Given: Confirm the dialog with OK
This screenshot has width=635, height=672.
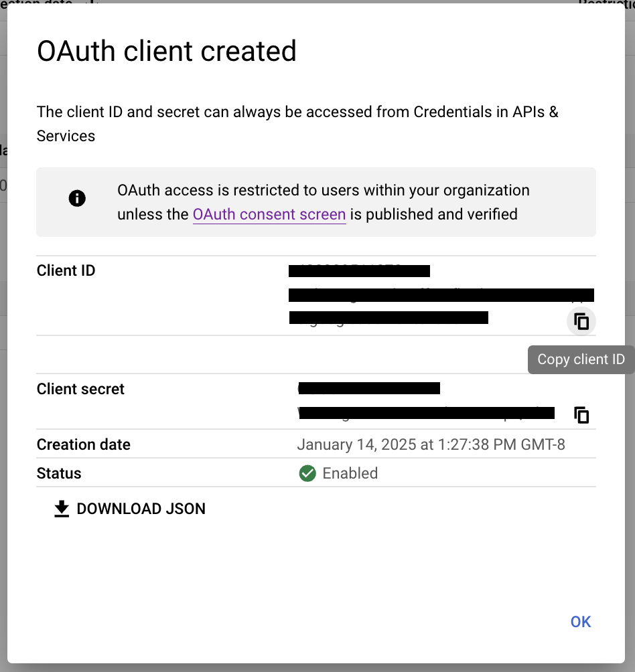Looking at the screenshot, I should click(x=580, y=622).
